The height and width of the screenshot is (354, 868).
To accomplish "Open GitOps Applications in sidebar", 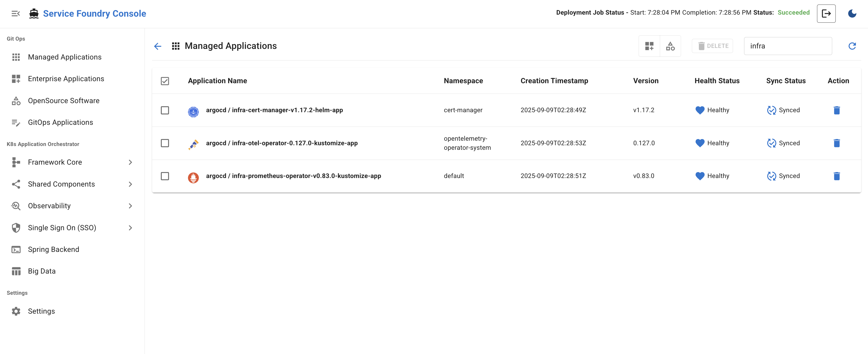I will 72,123.
